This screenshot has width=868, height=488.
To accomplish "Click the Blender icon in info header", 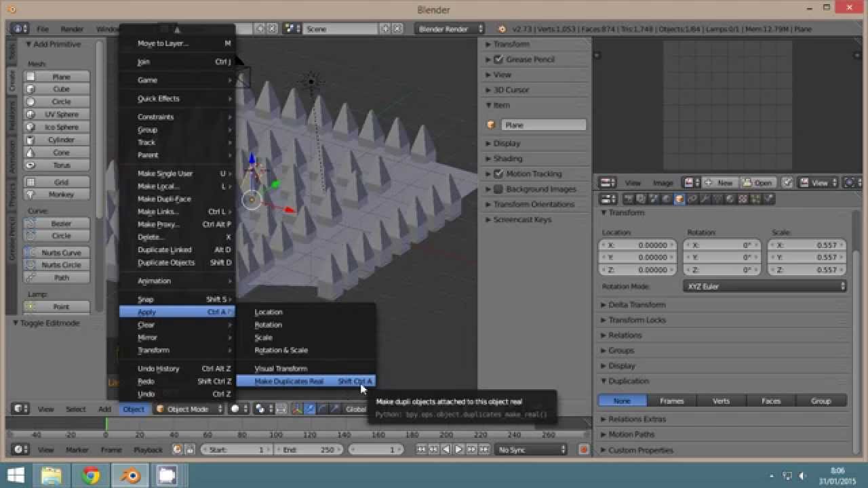I will 502,28.
